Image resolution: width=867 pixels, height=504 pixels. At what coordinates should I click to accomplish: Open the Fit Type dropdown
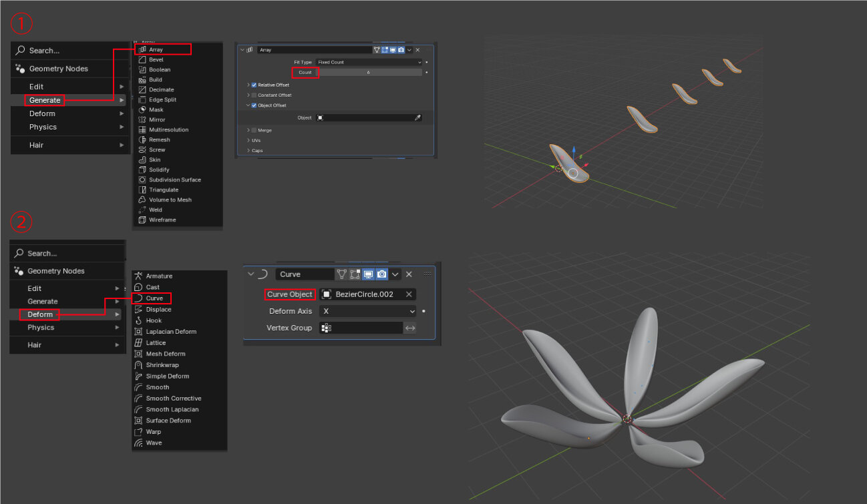point(369,62)
